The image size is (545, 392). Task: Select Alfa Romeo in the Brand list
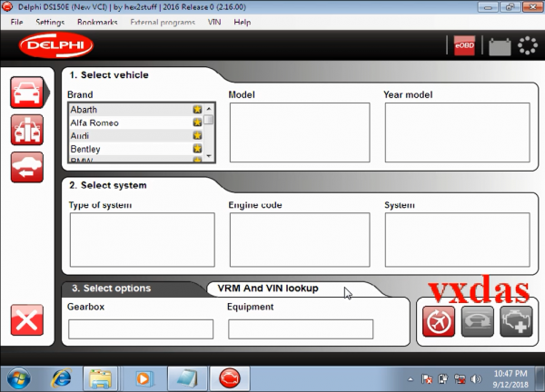coord(136,122)
